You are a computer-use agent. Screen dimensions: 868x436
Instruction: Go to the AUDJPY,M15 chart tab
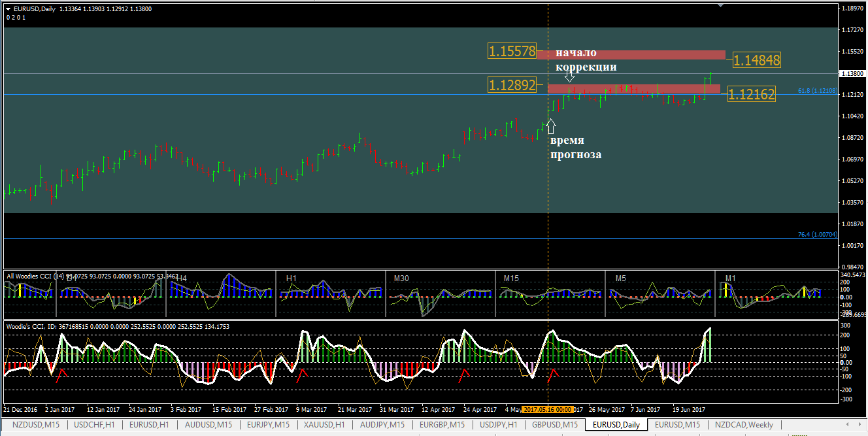coord(383,425)
